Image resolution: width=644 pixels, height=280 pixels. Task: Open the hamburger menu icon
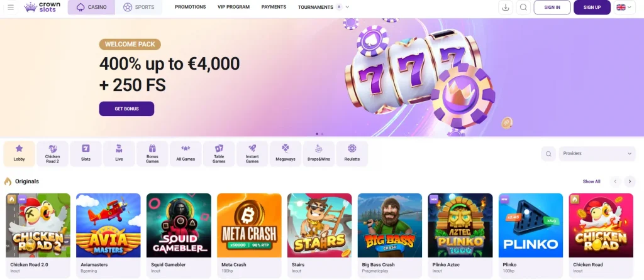tap(11, 7)
